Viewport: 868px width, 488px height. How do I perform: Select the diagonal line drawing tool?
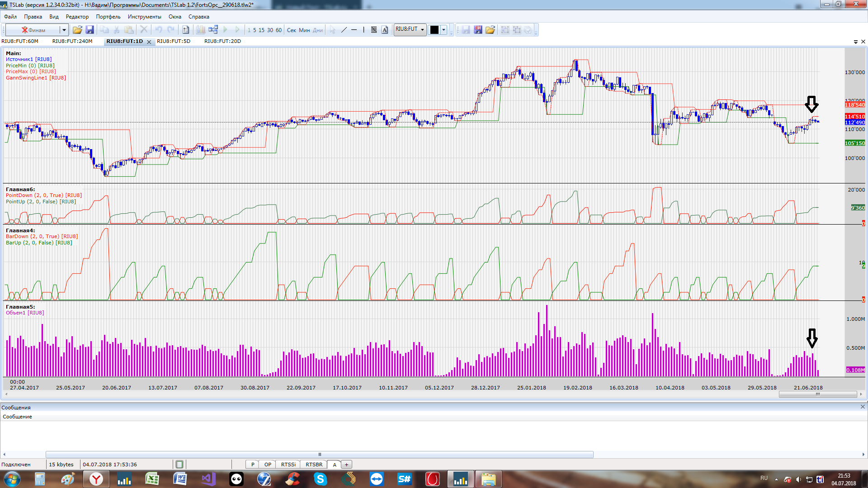pos(344,30)
